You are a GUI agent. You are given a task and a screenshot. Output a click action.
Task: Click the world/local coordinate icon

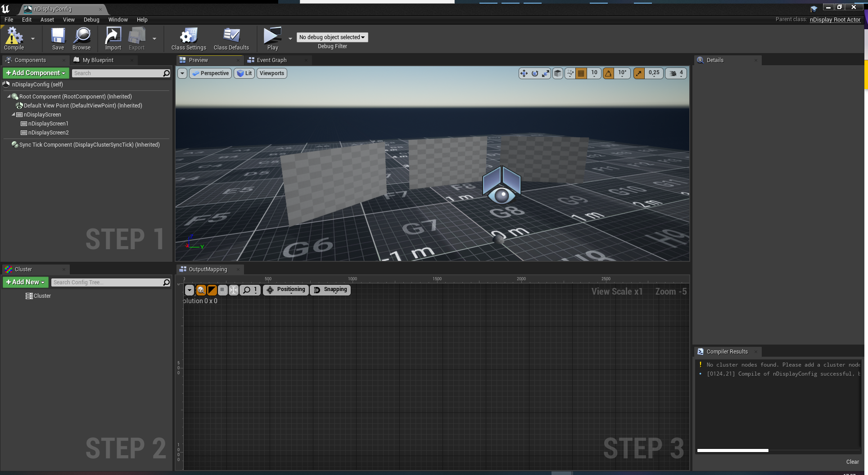[x=558, y=73]
